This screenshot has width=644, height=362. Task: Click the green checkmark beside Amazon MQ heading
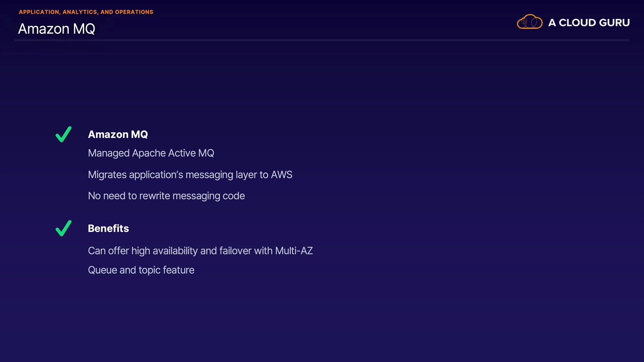[x=64, y=134]
